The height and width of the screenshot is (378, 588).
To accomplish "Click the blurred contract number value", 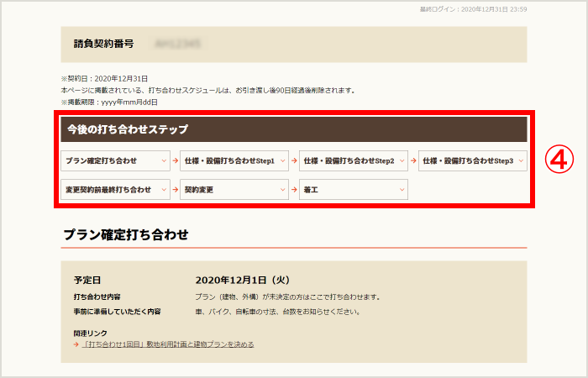I will click(x=177, y=44).
